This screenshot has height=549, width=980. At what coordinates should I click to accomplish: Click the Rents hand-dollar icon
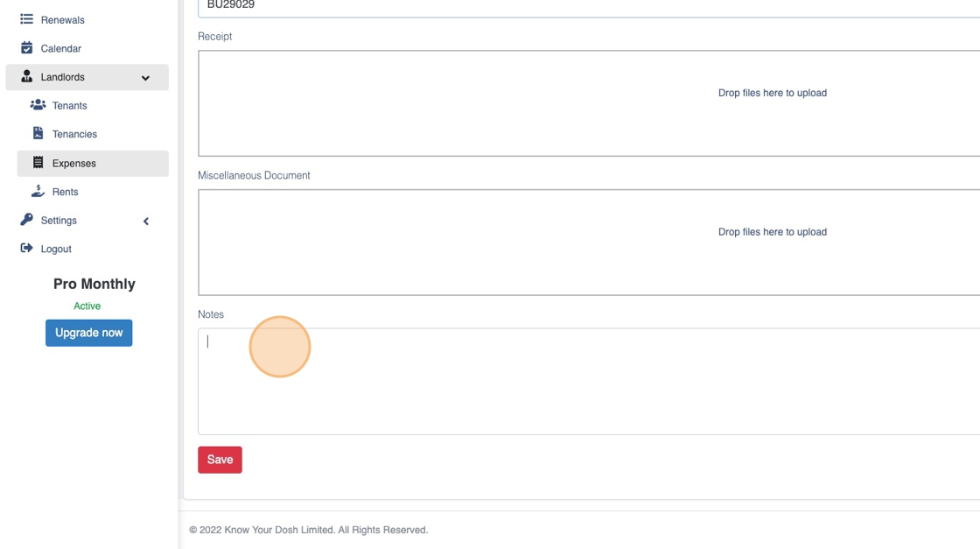pyautogui.click(x=38, y=191)
